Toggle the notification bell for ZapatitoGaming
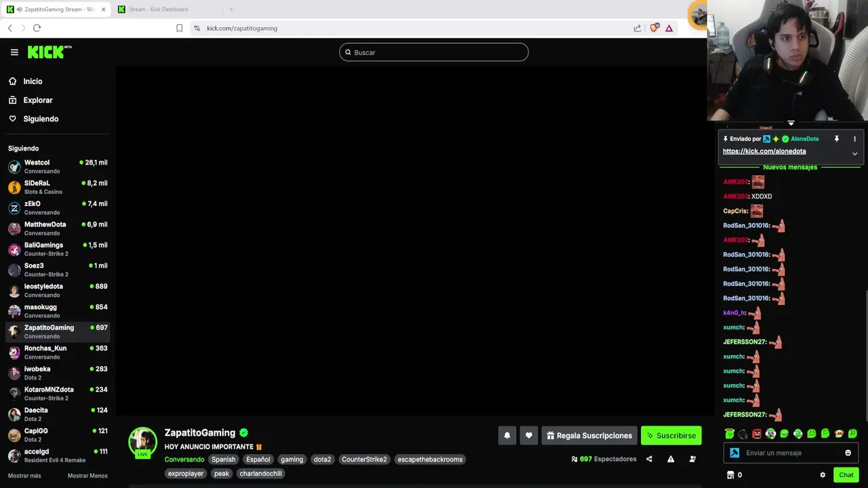 click(x=507, y=436)
